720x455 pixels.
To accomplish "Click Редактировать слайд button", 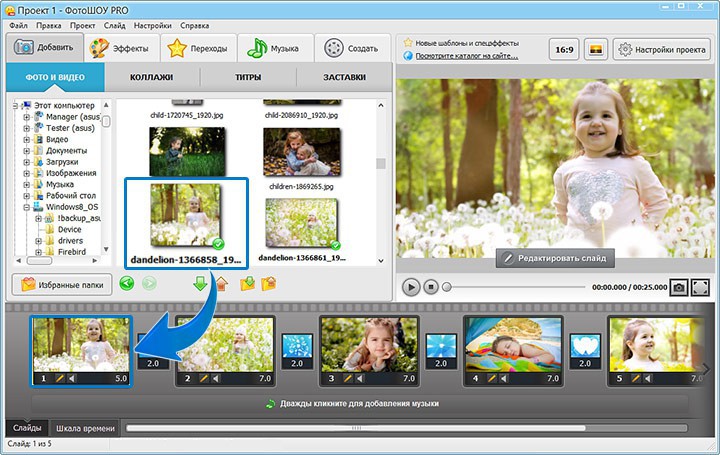I will (555, 258).
